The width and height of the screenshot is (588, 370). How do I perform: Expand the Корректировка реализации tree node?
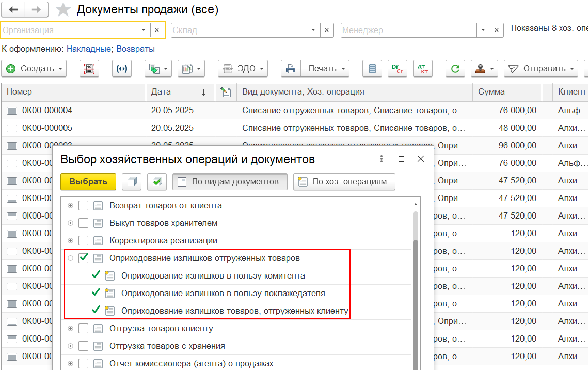pos(70,241)
